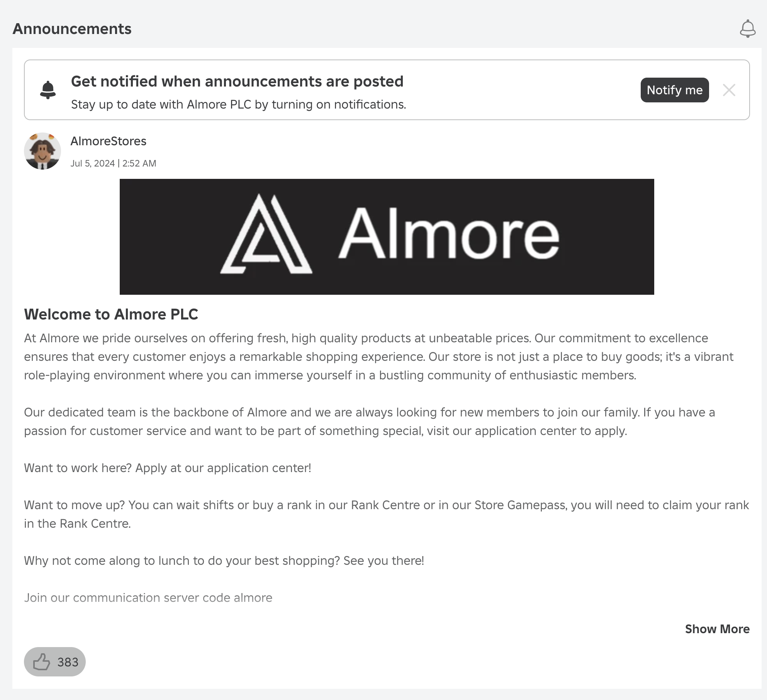The image size is (767, 700).
Task: Click the Join our communication server line
Action: 148,598
